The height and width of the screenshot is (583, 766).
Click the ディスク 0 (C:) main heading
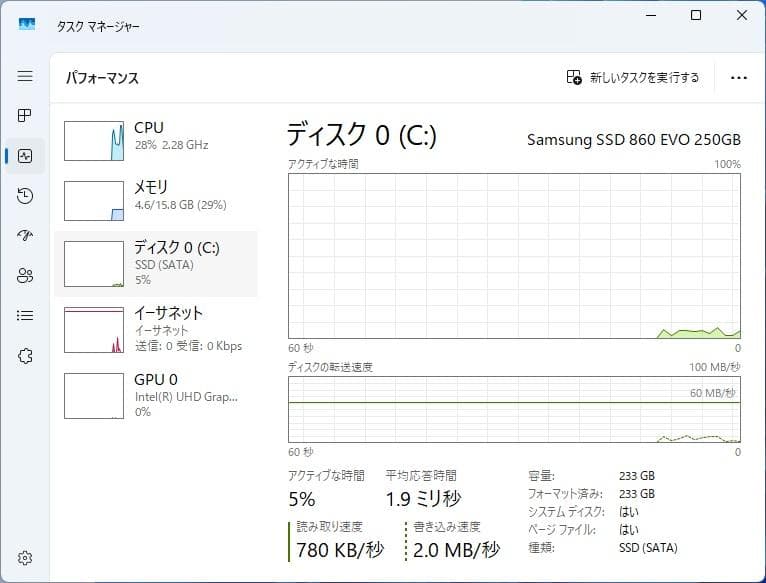click(362, 135)
